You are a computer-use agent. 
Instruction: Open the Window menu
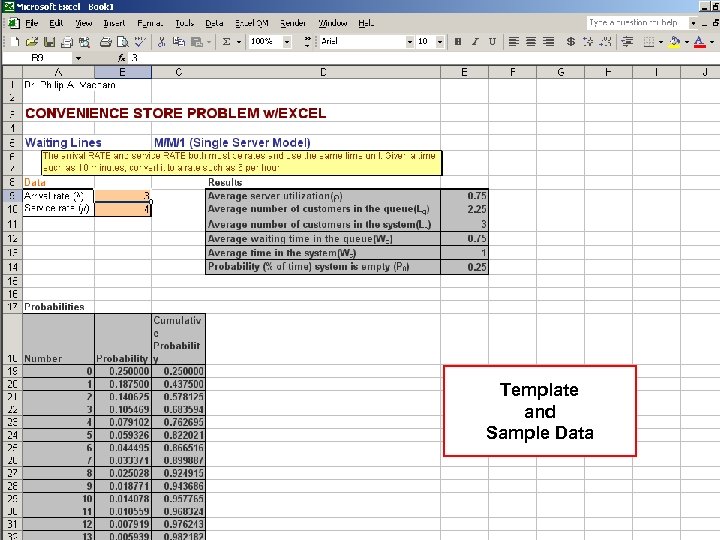point(333,23)
